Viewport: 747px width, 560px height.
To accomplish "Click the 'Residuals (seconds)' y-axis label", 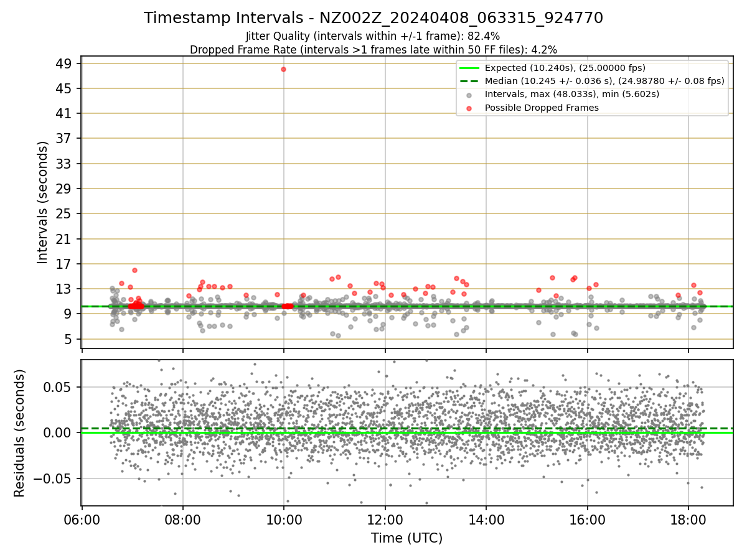I will (20, 433).
